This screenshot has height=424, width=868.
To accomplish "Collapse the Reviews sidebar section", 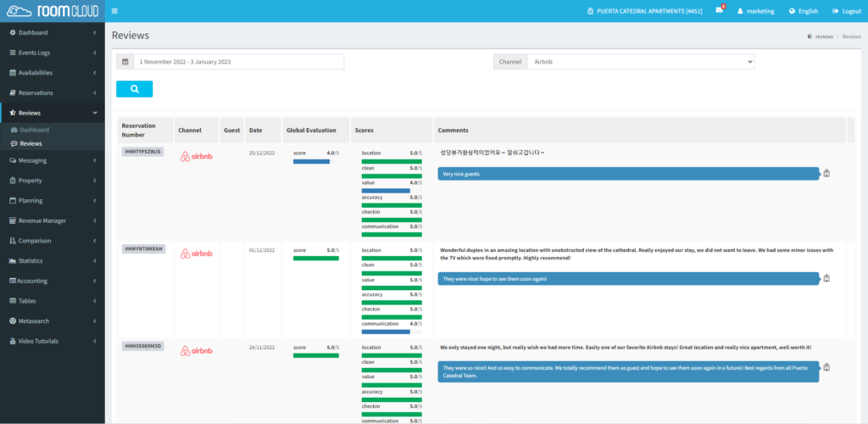I will click(x=52, y=113).
